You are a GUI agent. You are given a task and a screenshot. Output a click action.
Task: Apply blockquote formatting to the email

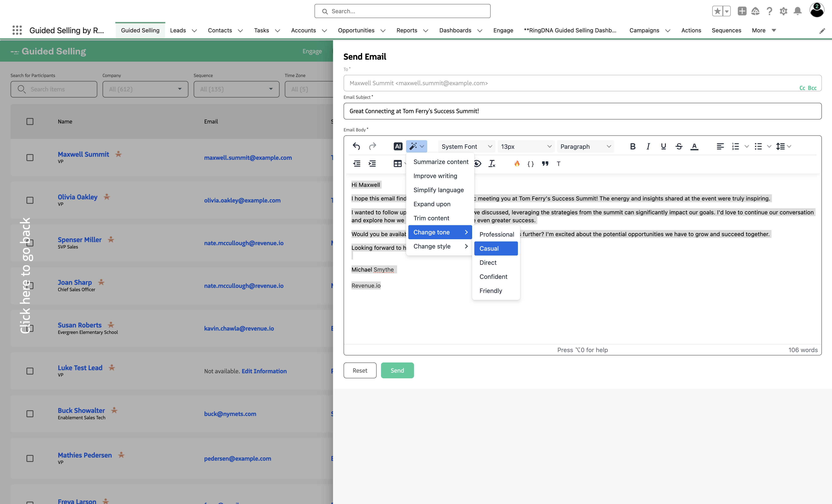click(545, 163)
